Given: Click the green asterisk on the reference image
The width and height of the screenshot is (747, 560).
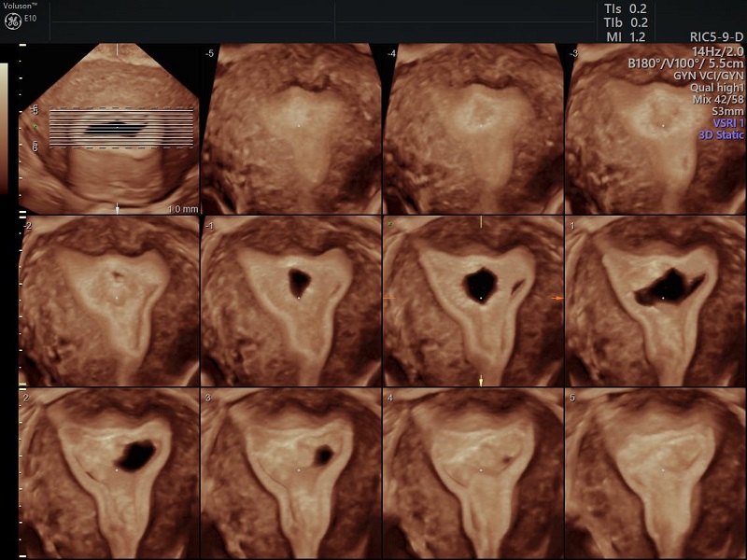Looking at the screenshot, I should pyautogui.click(x=35, y=125).
